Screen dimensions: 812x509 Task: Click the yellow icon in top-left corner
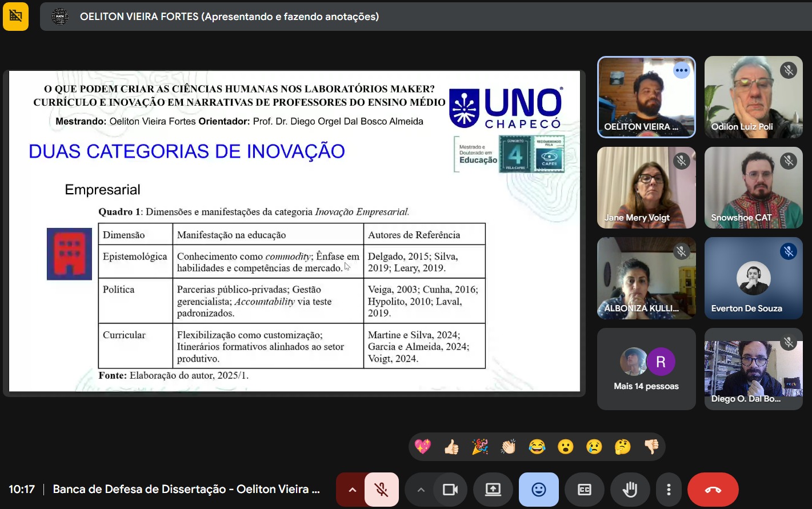(x=15, y=16)
